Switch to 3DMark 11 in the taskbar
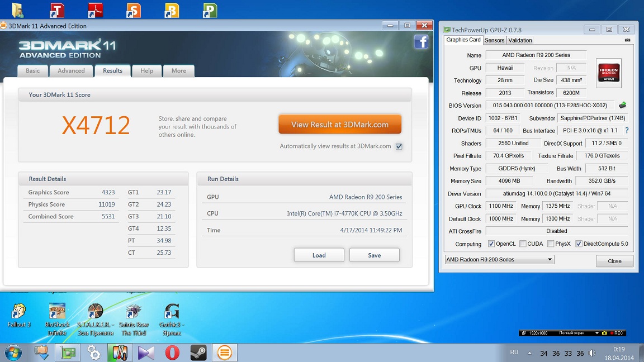 (x=224, y=353)
